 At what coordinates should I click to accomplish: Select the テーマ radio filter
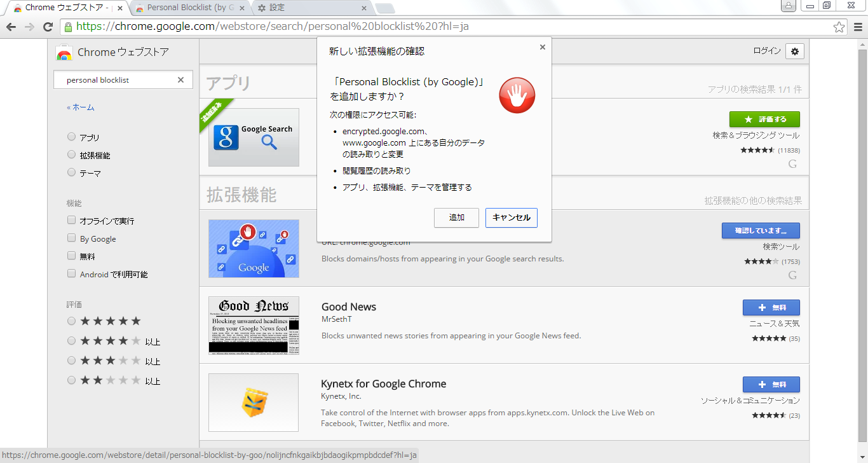tap(72, 172)
